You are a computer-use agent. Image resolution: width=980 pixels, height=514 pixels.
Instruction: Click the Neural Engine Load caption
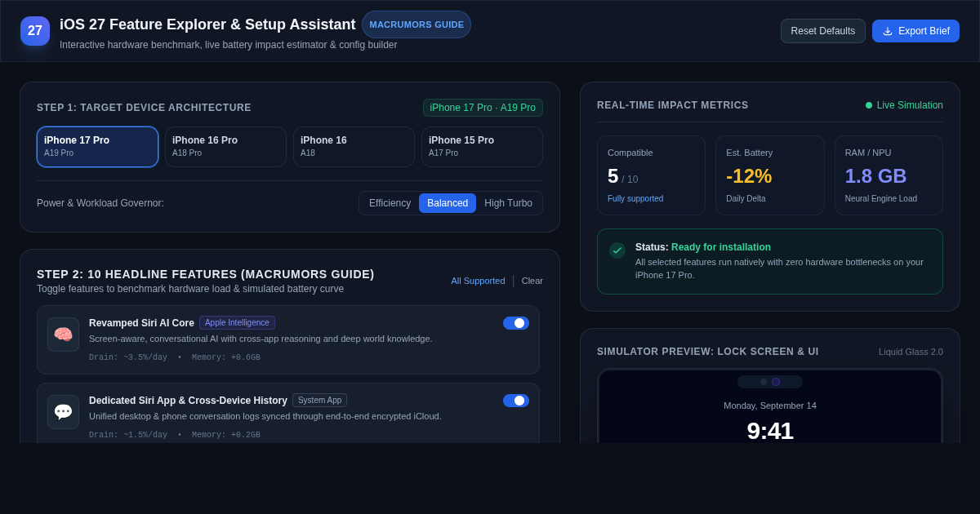tap(881, 199)
